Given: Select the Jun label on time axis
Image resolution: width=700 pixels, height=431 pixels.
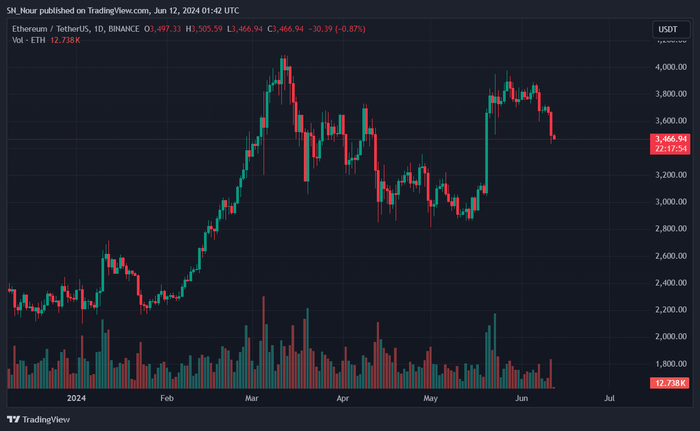Looking at the screenshot, I should pyautogui.click(x=521, y=398).
